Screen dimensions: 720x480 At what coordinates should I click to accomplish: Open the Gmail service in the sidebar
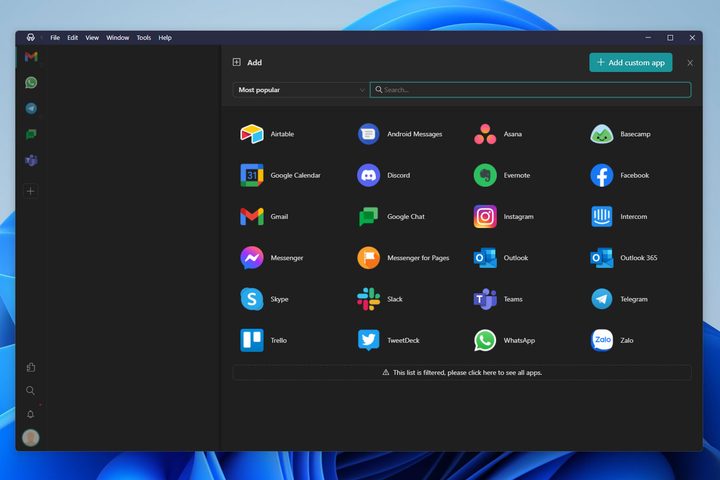pyautogui.click(x=31, y=56)
